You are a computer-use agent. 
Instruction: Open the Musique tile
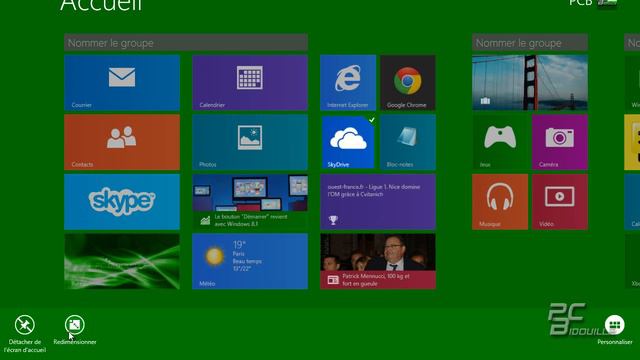coord(500,202)
